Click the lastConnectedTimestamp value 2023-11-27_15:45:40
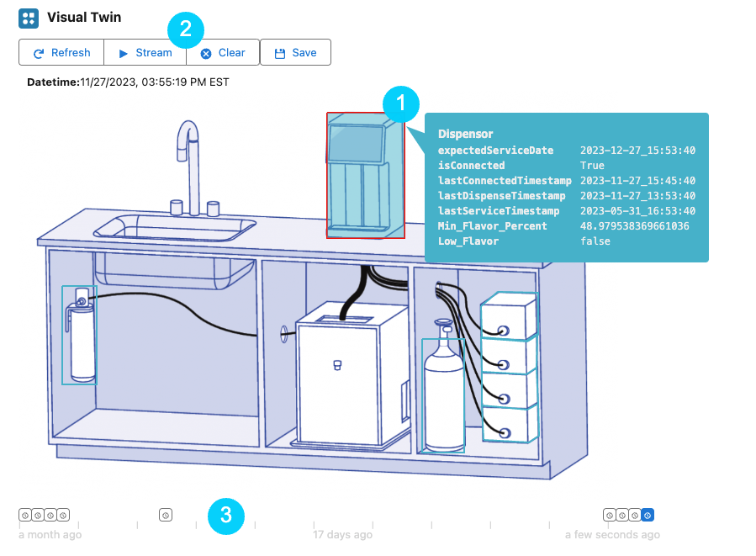756x556 pixels. [x=637, y=181]
